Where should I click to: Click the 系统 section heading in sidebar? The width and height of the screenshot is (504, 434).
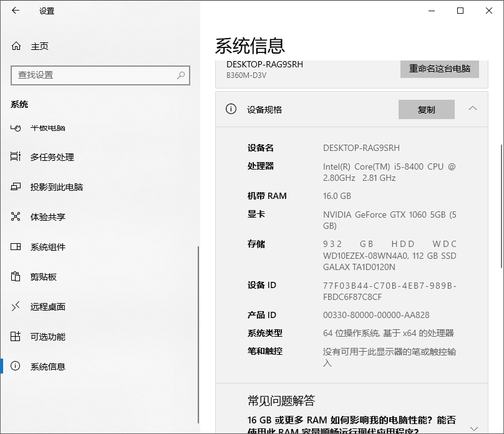pos(19,104)
